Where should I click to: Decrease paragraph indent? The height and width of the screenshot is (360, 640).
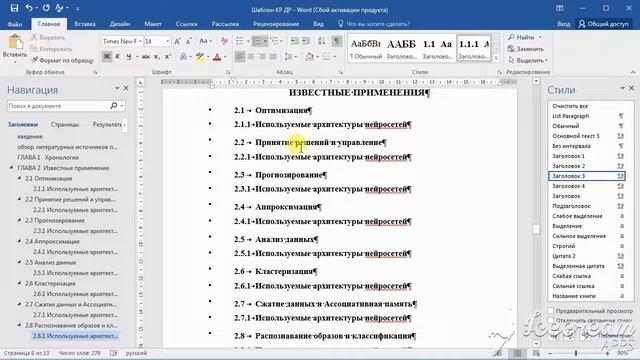point(294,41)
